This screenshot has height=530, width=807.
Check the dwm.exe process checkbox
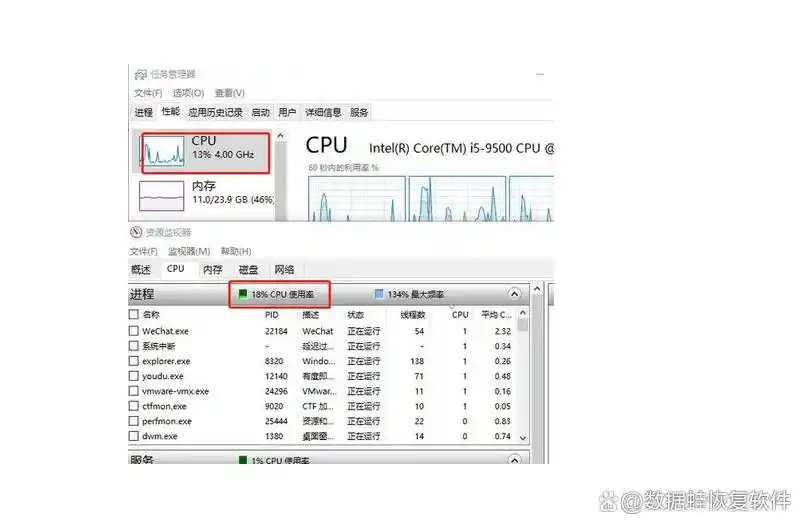134,436
